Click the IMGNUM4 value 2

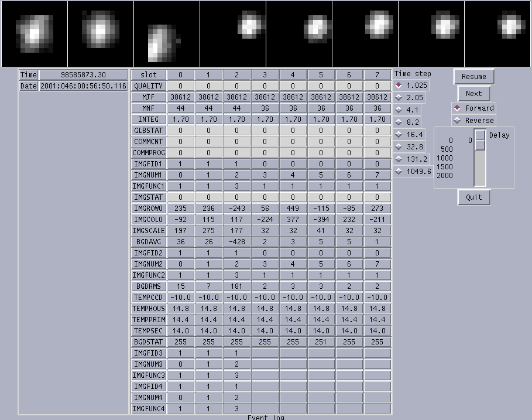tap(237, 398)
